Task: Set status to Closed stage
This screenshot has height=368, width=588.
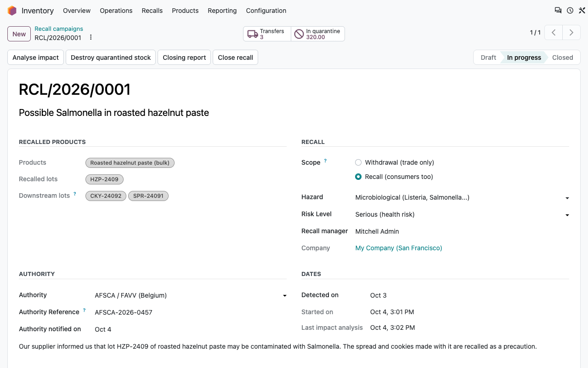Action: pyautogui.click(x=563, y=57)
